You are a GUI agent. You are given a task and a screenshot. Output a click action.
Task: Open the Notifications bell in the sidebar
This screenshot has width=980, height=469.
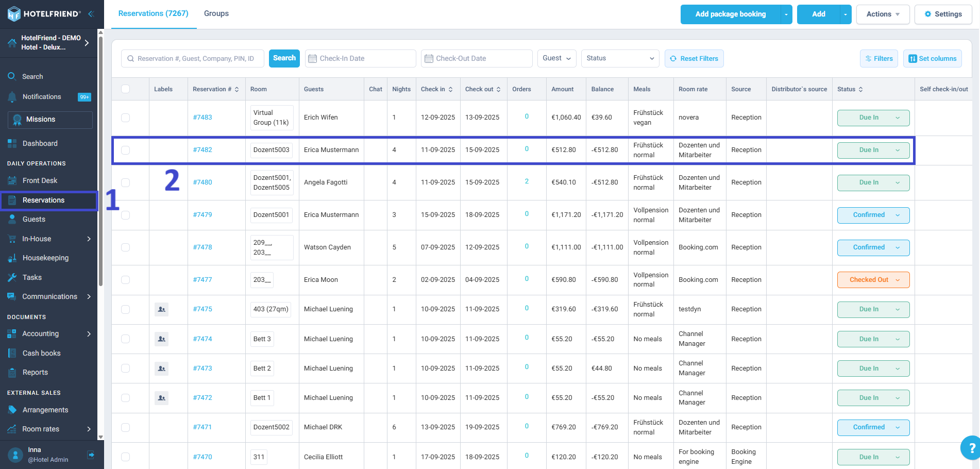[41, 96]
